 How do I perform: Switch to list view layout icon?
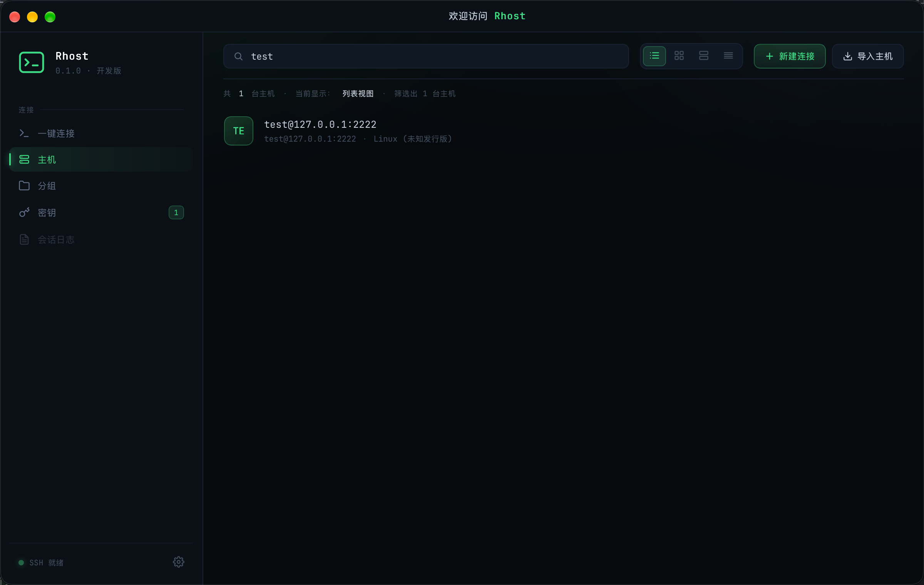click(654, 56)
